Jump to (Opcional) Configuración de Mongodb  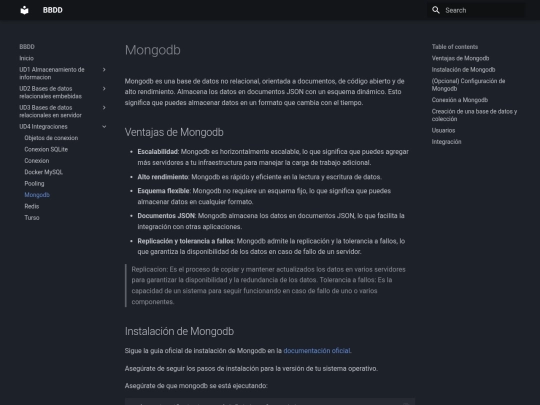[x=468, y=85]
